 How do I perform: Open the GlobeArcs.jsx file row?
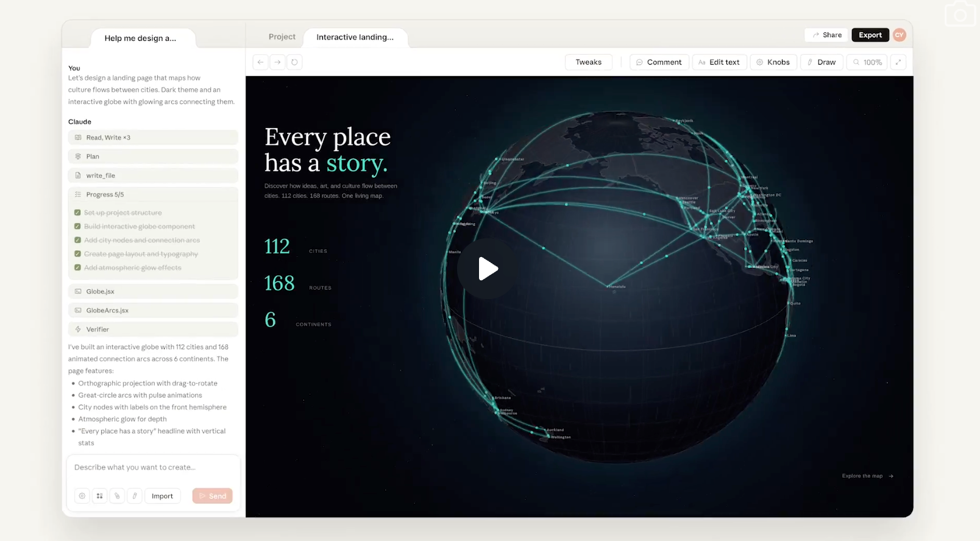(x=153, y=310)
